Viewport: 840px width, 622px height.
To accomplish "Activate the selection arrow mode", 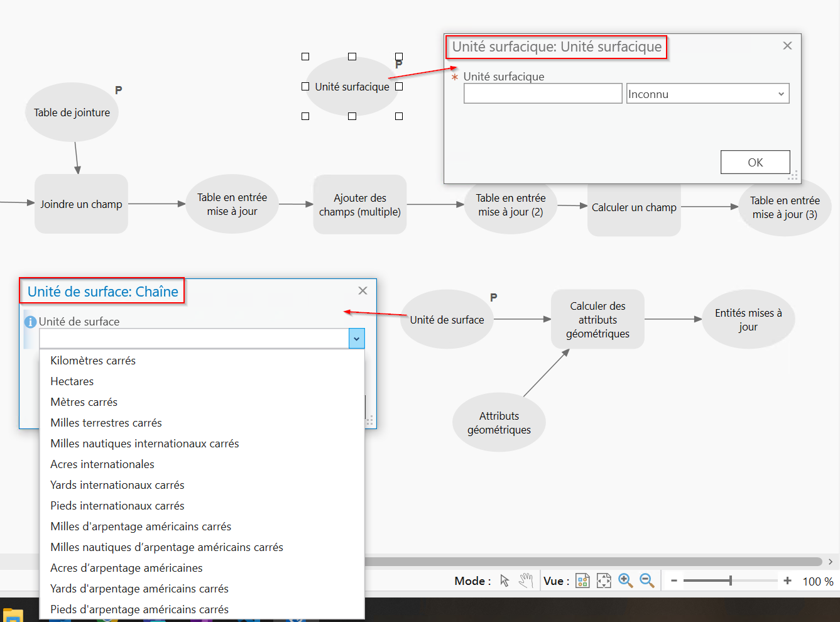I will click(x=505, y=581).
